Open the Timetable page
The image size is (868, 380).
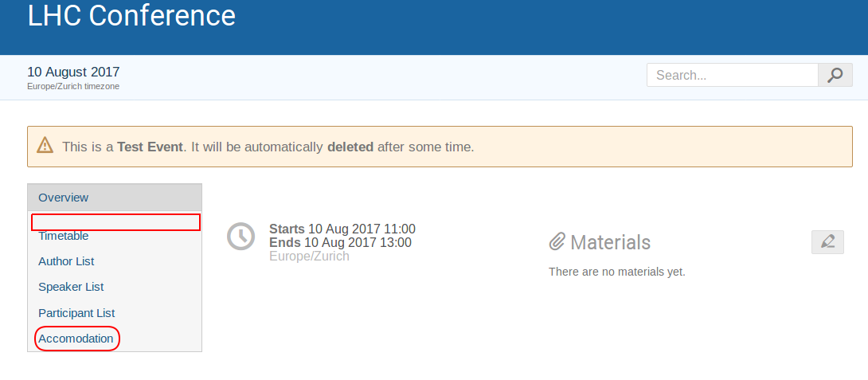click(63, 236)
